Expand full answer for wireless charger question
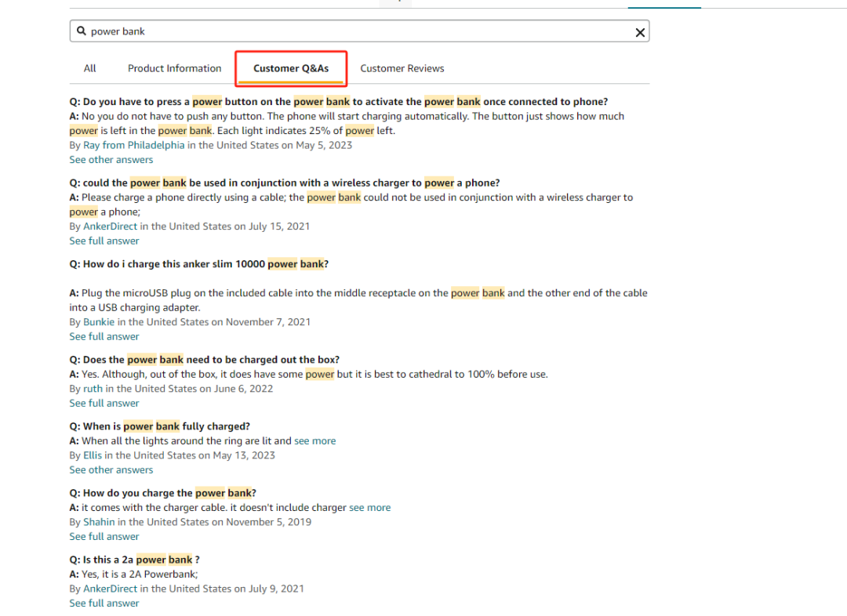 pos(104,241)
